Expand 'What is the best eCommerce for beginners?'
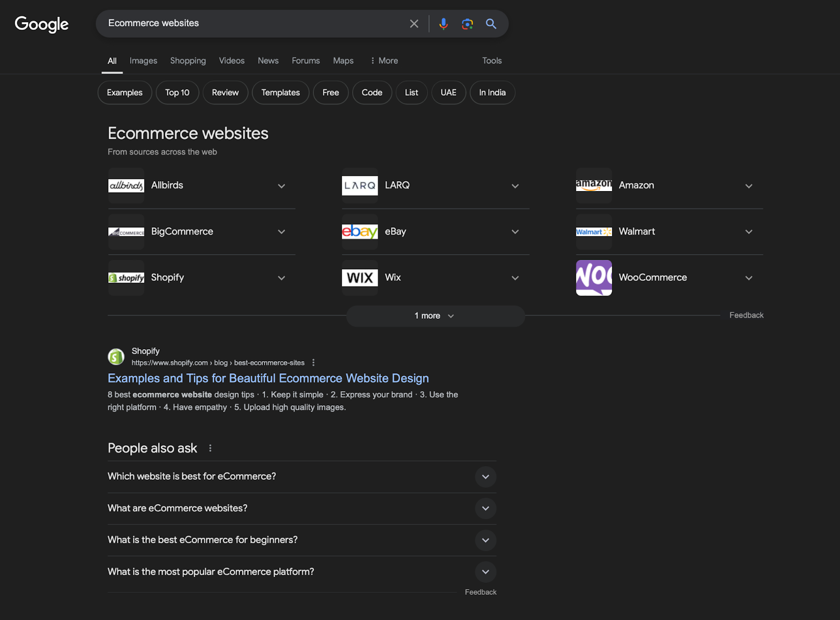The width and height of the screenshot is (840, 620). (x=302, y=540)
